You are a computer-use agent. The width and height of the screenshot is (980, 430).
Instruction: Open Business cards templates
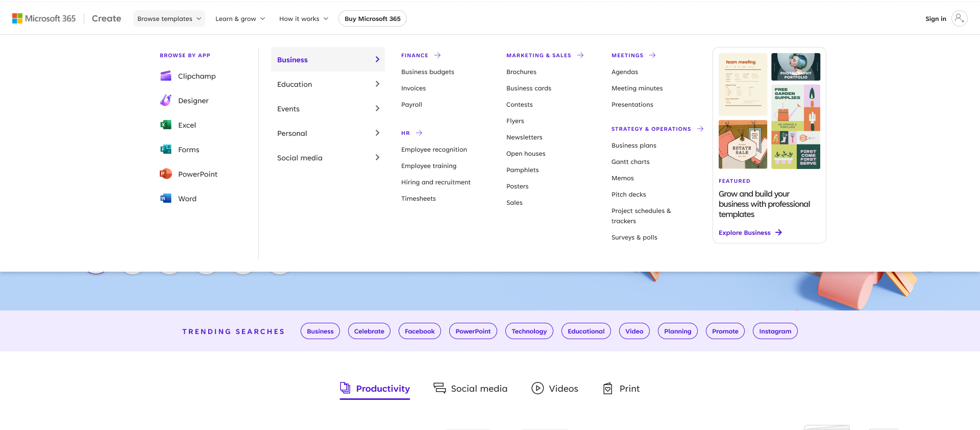point(529,88)
